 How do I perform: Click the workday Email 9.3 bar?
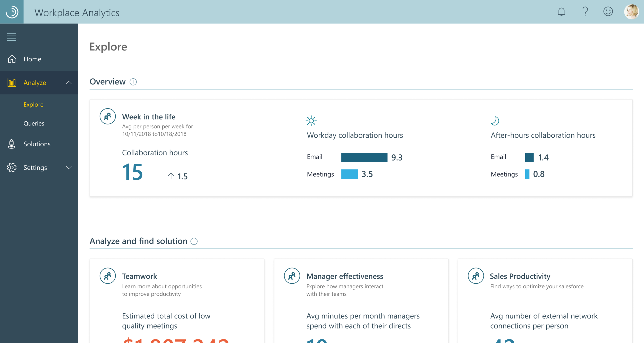point(364,157)
